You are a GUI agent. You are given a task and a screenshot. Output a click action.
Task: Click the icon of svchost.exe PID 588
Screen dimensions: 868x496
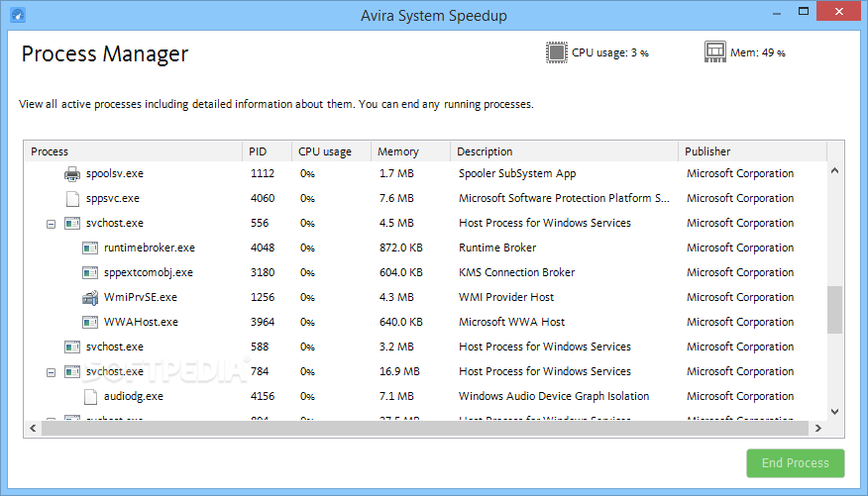[x=72, y=347]
